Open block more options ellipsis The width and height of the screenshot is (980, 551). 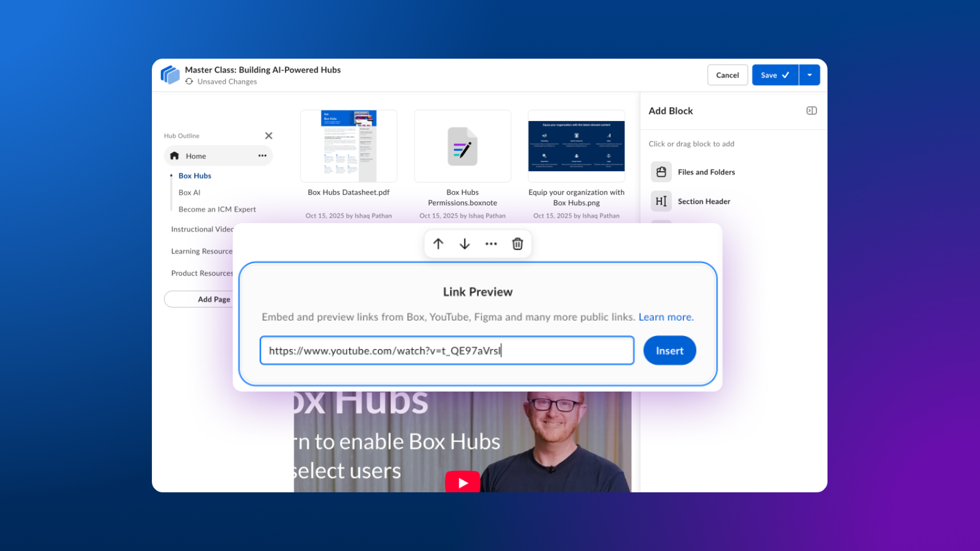pyautogui.click(x=491, y=244)
